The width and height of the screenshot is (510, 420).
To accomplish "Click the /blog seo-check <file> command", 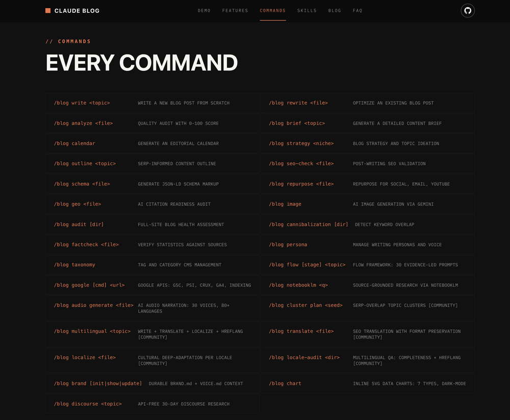I will pos(301,164).
